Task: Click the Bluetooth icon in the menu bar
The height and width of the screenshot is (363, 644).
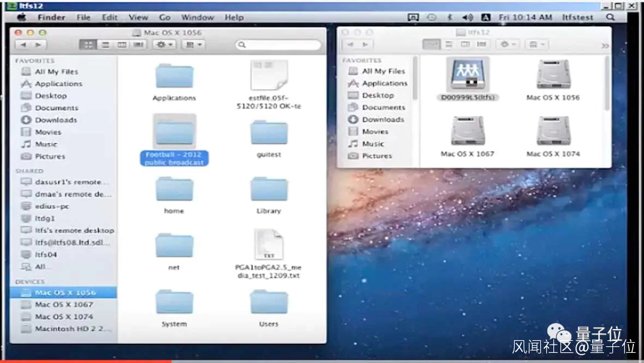Action: pyautogui.click(x=450, y=17)
